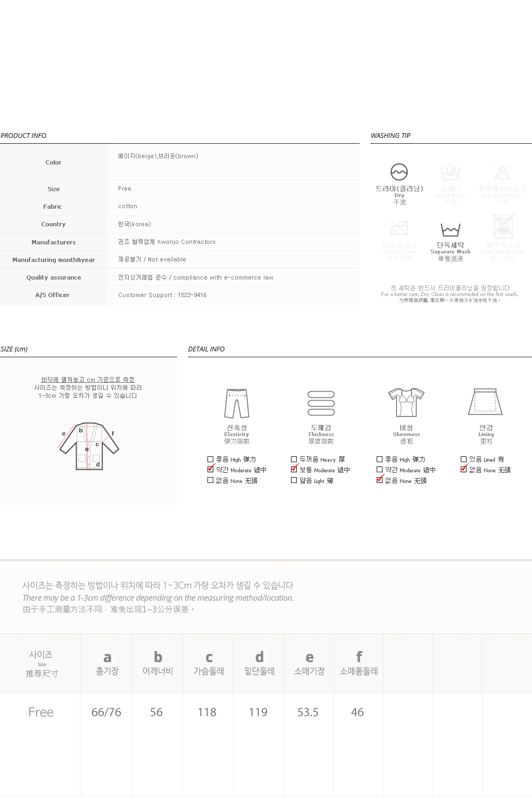
Task: Click the Elasticity pants icon
Action: tap(237, 404)
